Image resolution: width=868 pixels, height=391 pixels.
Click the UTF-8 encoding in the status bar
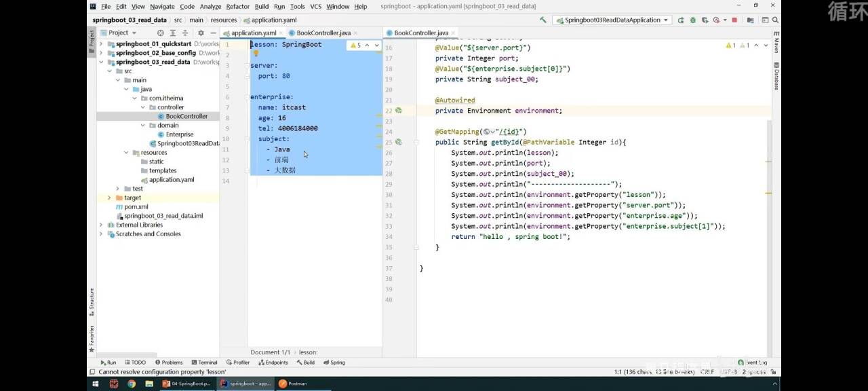pyautogui.click(x=728, y=372)
